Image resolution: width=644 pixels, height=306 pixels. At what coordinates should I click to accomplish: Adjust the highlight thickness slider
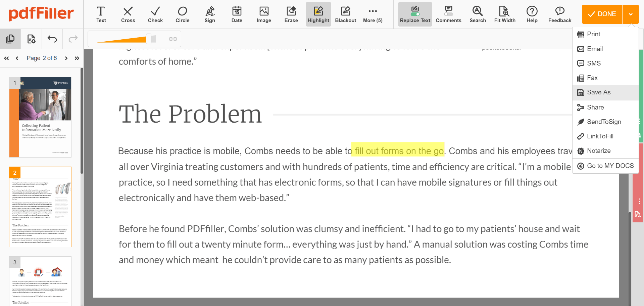(x=148, y=39)
